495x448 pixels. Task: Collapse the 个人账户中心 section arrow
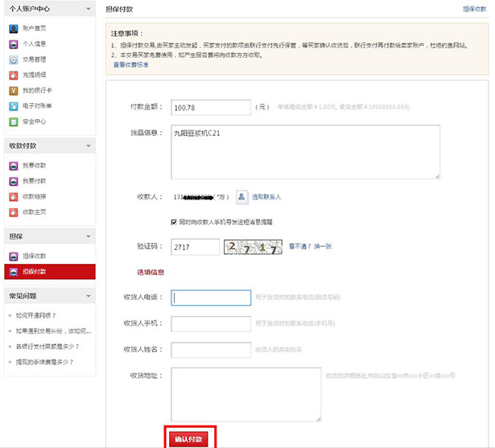(x=87, y=9)
